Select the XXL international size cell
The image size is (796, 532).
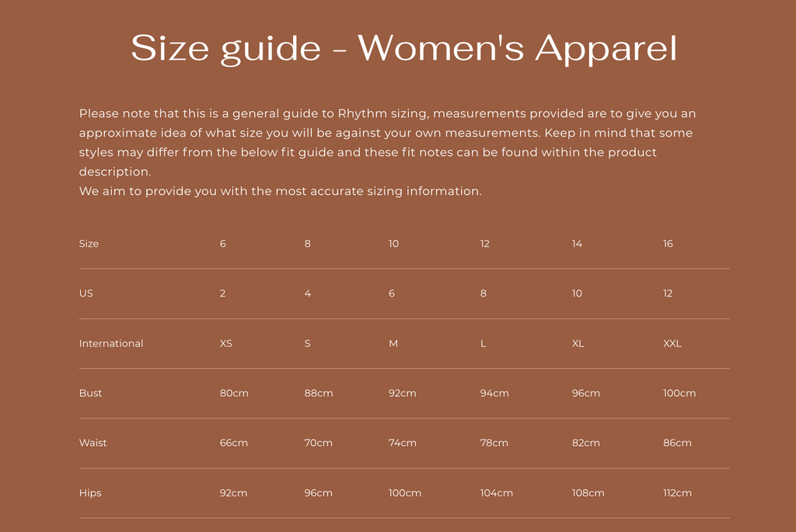pyautogui.click(x=672, y=343)
